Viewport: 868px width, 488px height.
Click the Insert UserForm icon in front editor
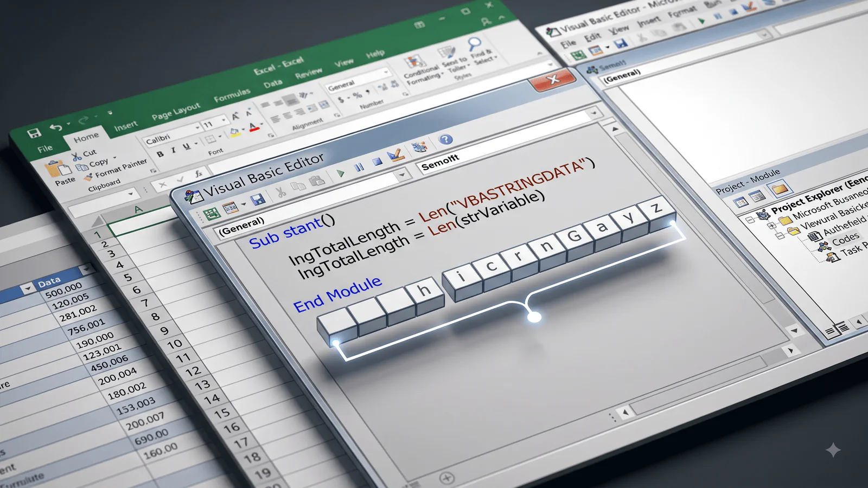point(230,208)
